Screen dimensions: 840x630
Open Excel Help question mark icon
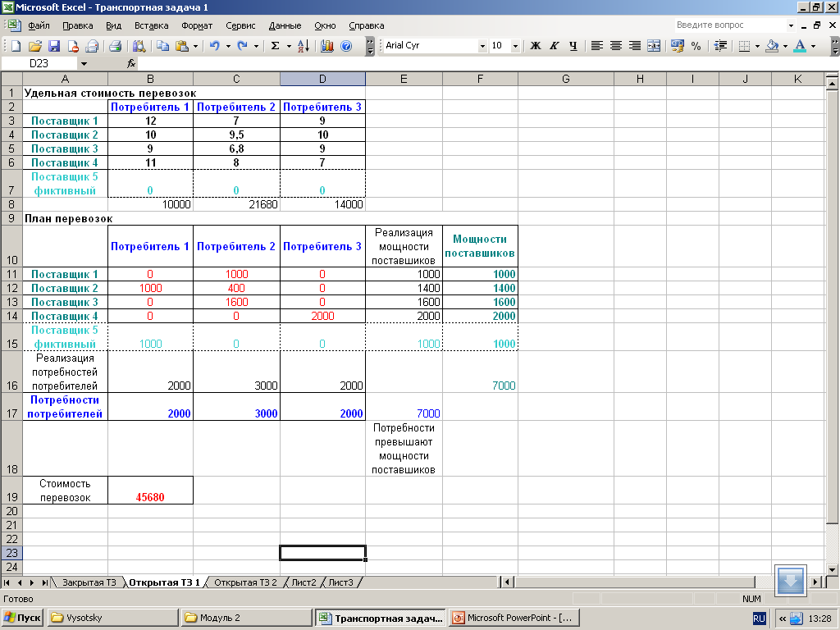point(347,46)
